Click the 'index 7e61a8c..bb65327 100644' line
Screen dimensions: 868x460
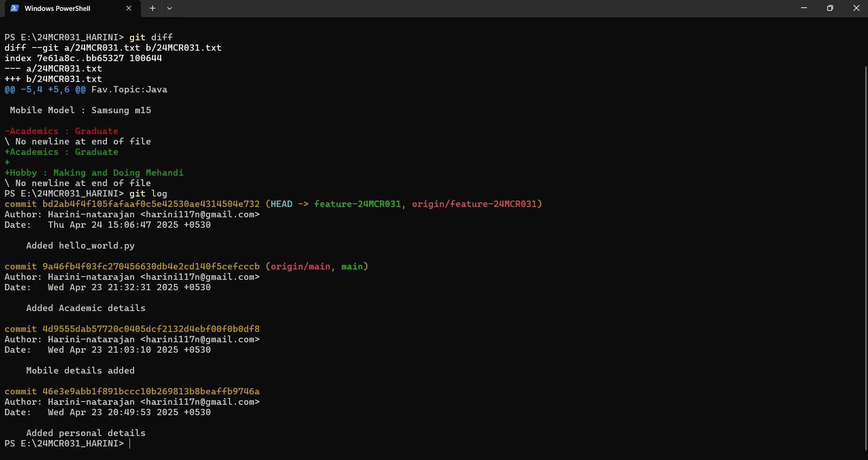(83, 58)
